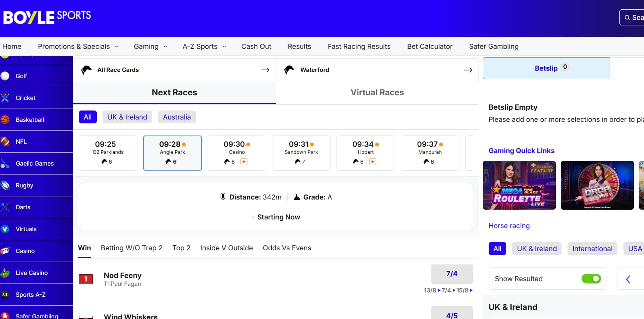Click the Sports A-Z sidebar icon

(x=5, y=294)
